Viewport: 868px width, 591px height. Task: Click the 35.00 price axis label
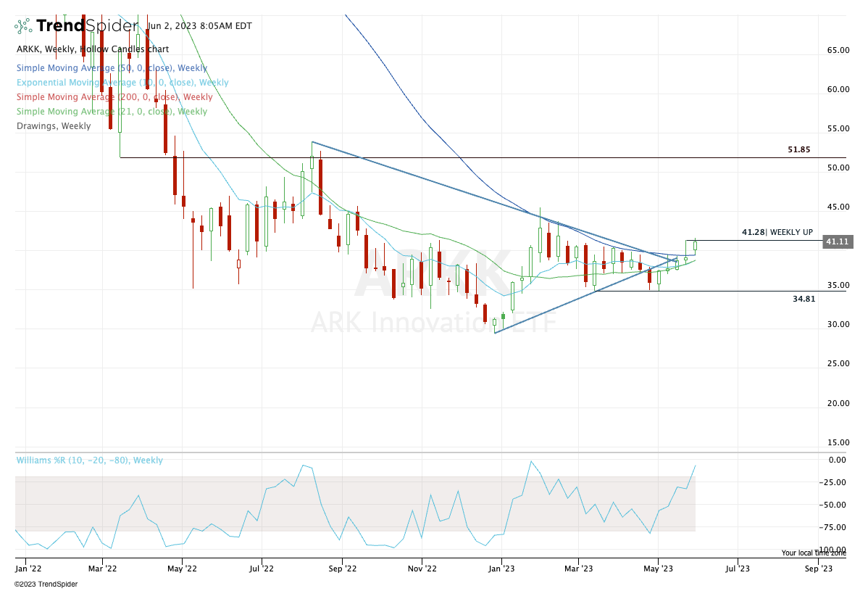[x=838, y=285]
